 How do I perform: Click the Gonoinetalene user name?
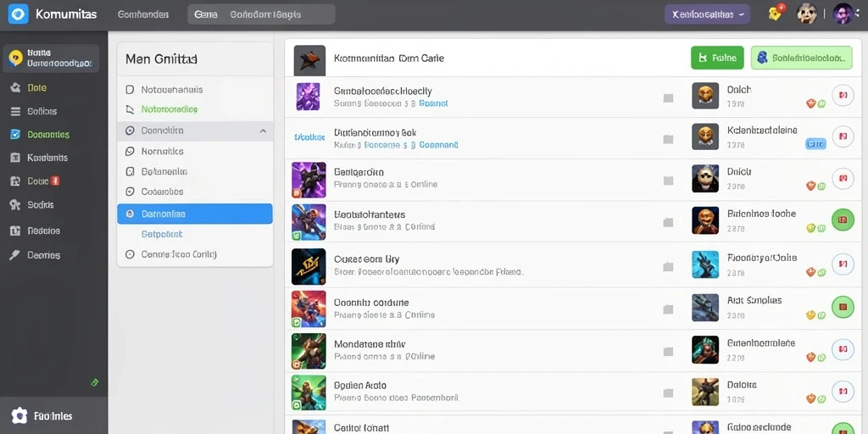pyautogui.click(x=761, y=342)
